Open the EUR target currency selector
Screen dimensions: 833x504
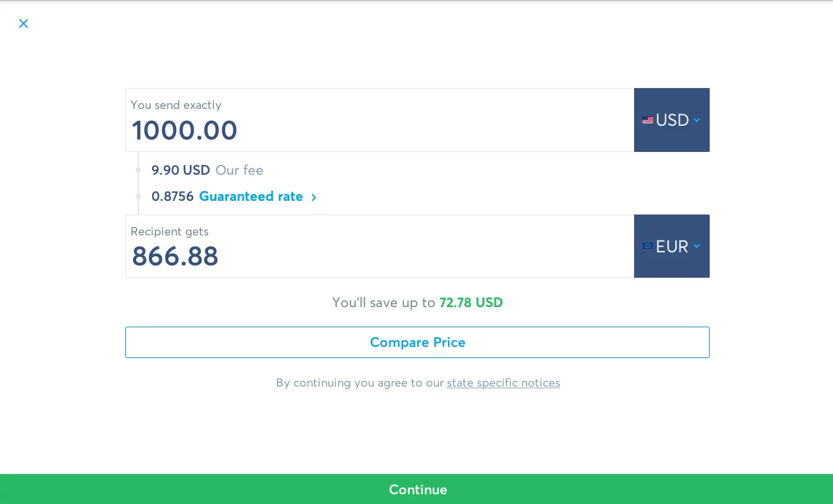tap(671, 246)
